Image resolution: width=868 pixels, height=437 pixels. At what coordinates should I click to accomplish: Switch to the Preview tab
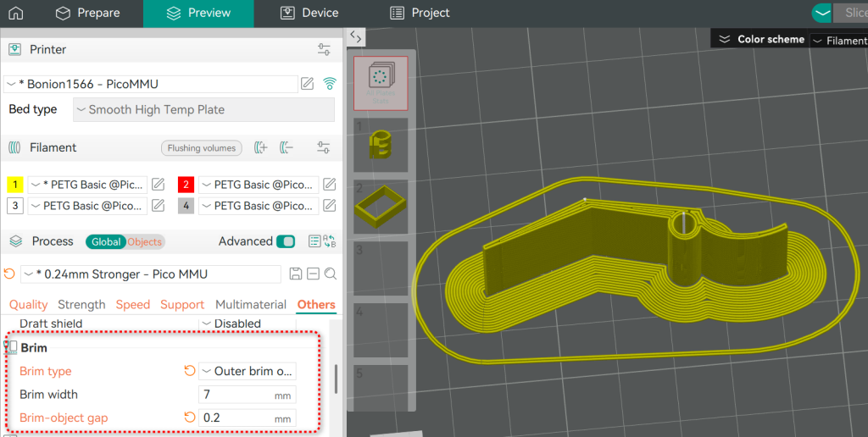tap(198, 14)
